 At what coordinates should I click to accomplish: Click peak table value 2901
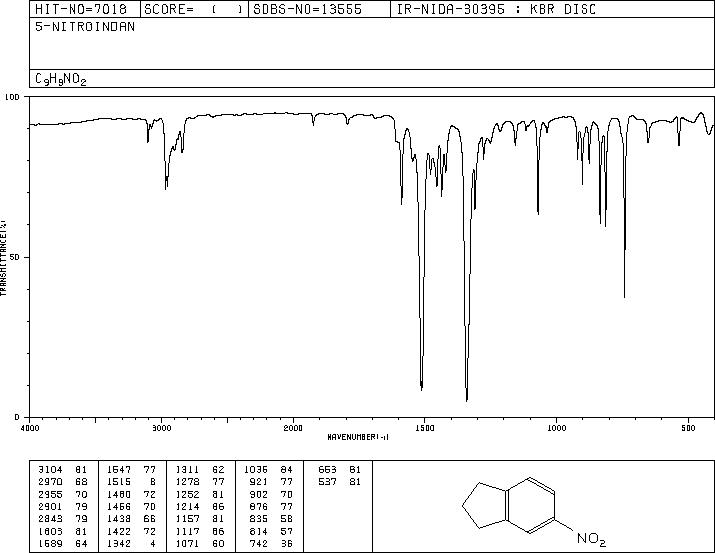pos(50,506)
